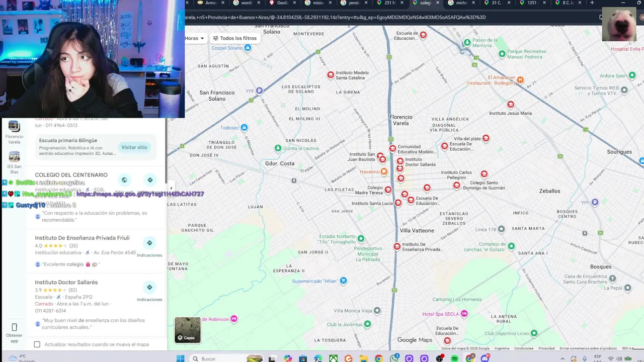Click the Todosec store pin

(244, 128)
